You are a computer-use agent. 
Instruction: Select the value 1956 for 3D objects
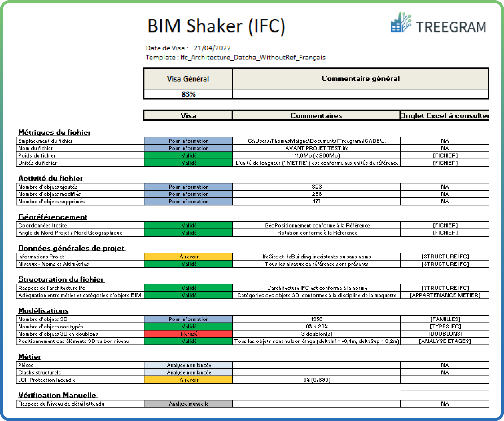pyautogui.click(x=316, y=319)
